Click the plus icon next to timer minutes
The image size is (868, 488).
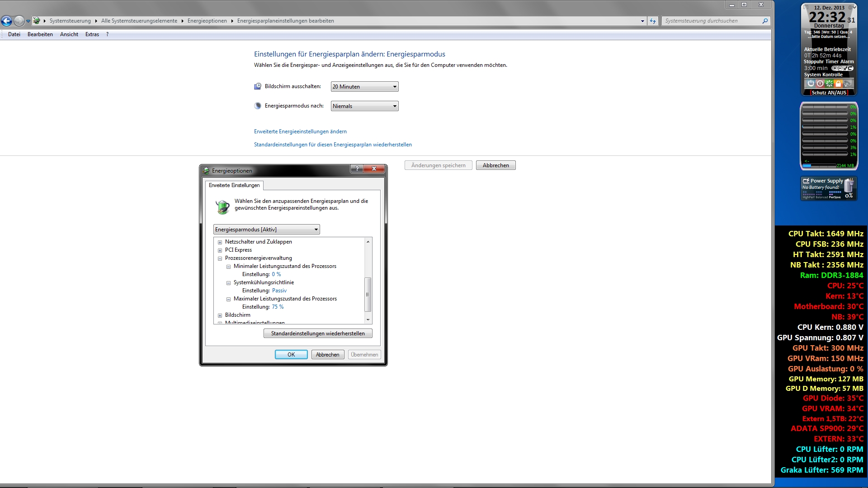tap(835, 68)
